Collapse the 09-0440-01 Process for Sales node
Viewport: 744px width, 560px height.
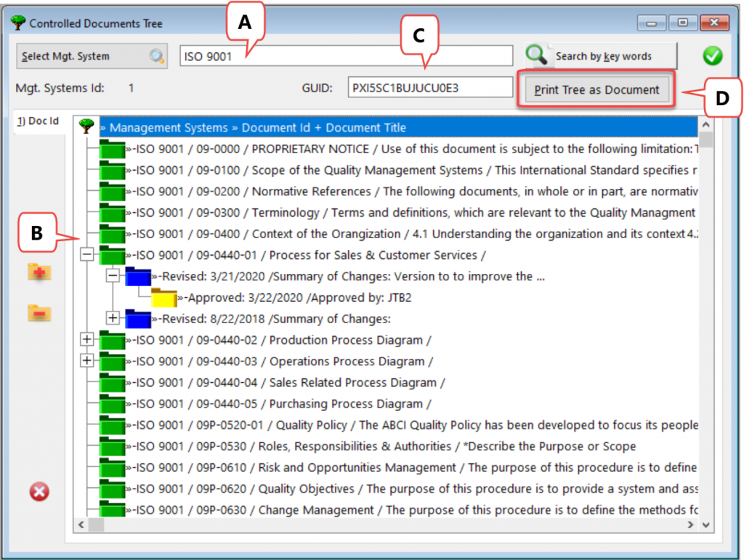[87, 254]
